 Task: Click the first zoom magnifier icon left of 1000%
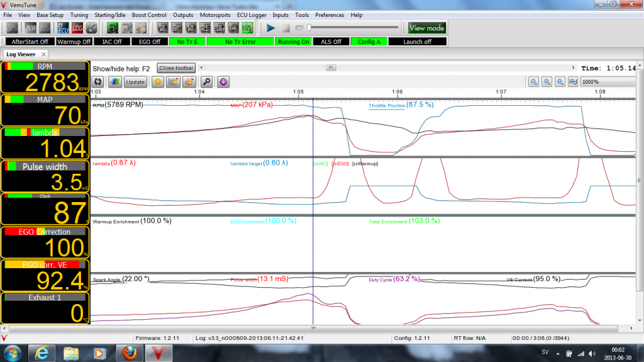click(x=533, y=82)
